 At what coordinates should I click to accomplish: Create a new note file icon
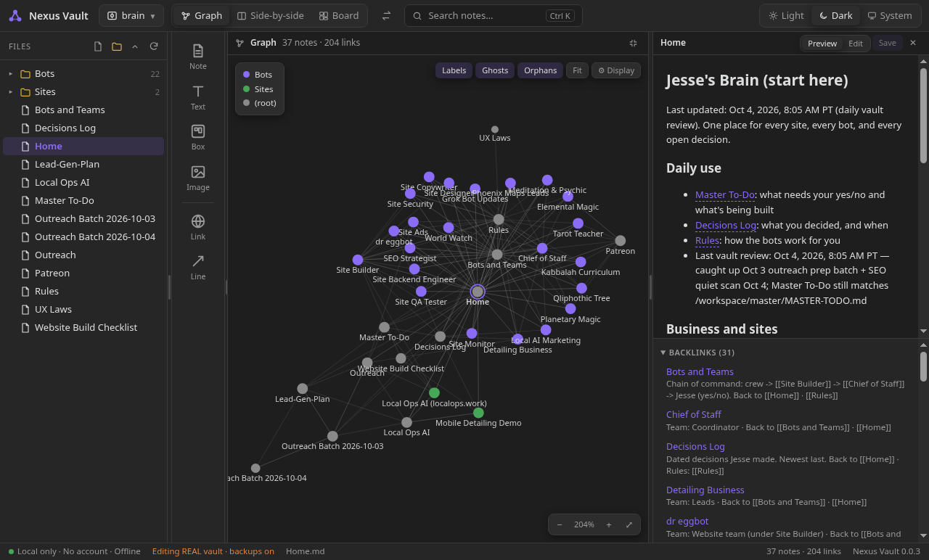click(98, 46)
